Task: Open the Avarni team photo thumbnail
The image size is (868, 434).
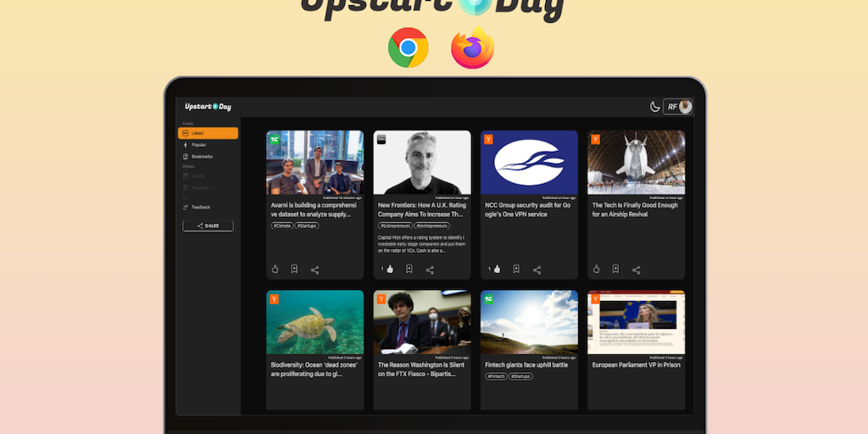Action: click(x=315, y=163)
